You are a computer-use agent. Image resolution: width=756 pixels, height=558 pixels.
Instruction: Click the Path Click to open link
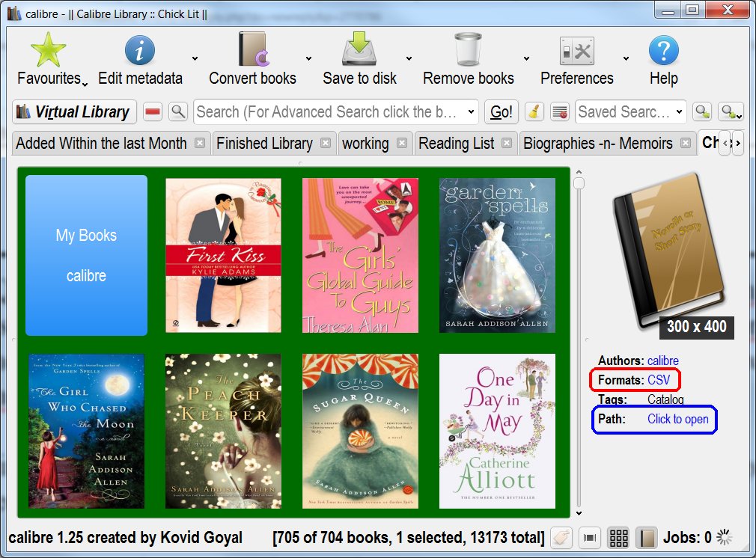pos(678,419)
